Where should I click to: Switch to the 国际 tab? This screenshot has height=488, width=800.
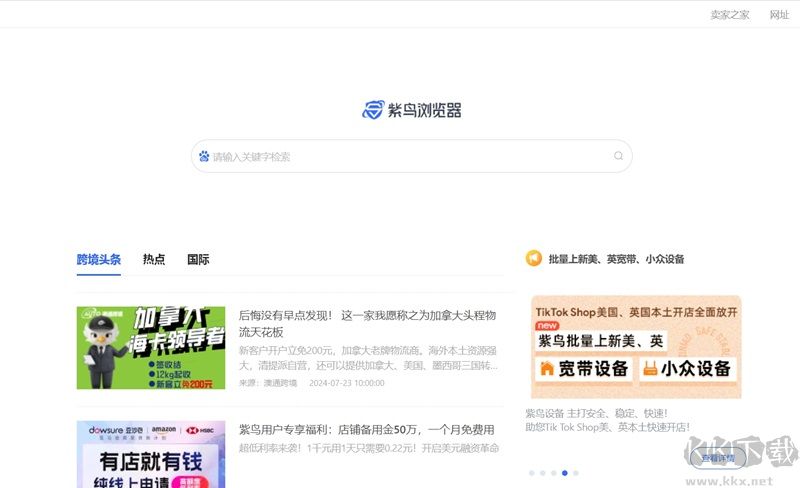coord(198,259)
